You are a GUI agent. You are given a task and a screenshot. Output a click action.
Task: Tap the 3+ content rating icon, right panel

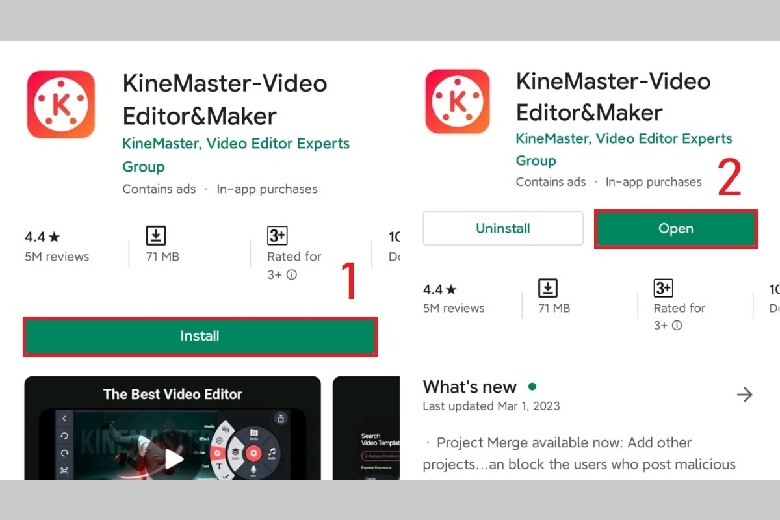[x=663, y=288]
